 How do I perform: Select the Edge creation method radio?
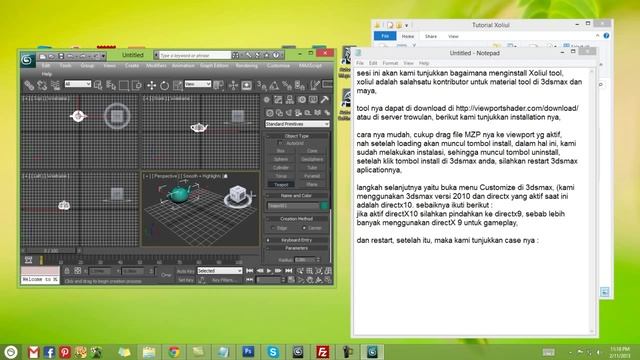[x=273, y=228]
